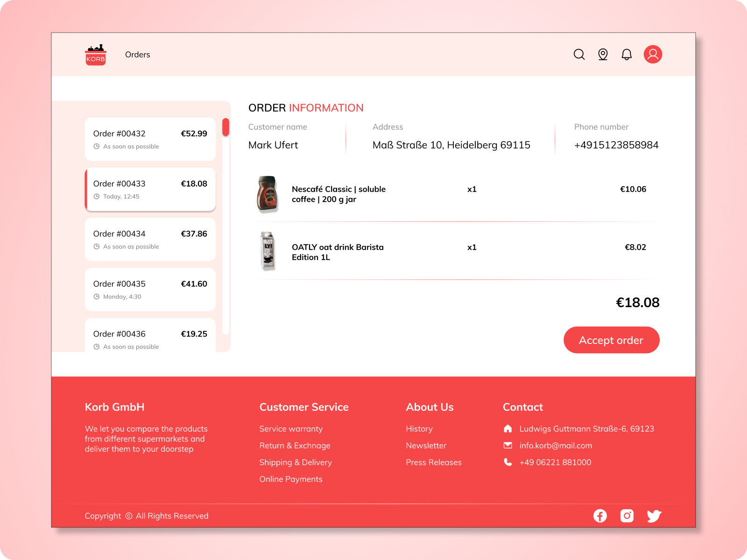This screenshot has width=747, height=560.
Task: Click the copyright symbol in footer
Action: 129,516
